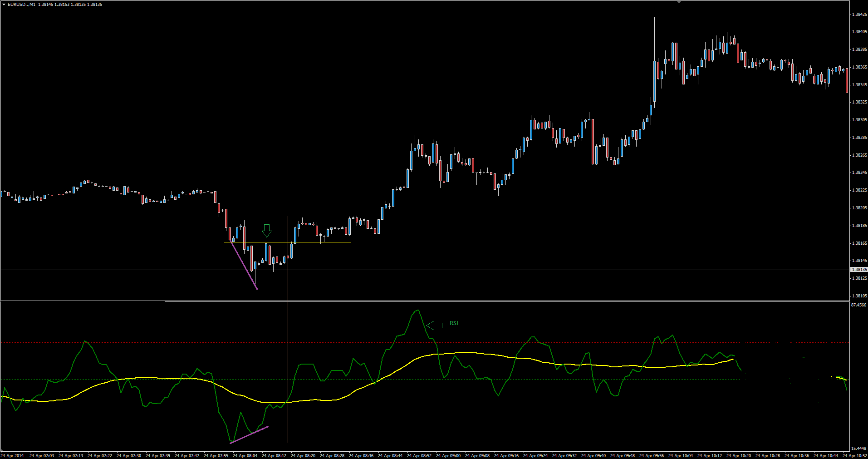The width and height of the screenshot is (868, 459).
Task: Select the RSI text label
Action: click(x=454, y=323)
